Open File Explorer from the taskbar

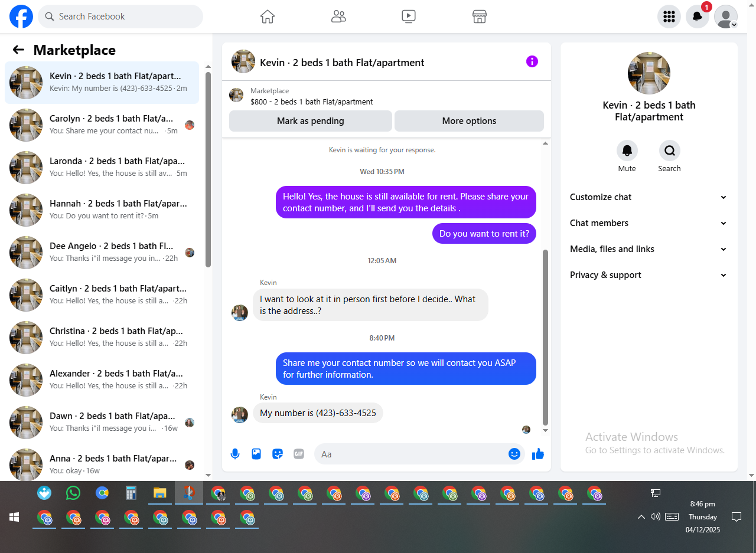(160, 493)
